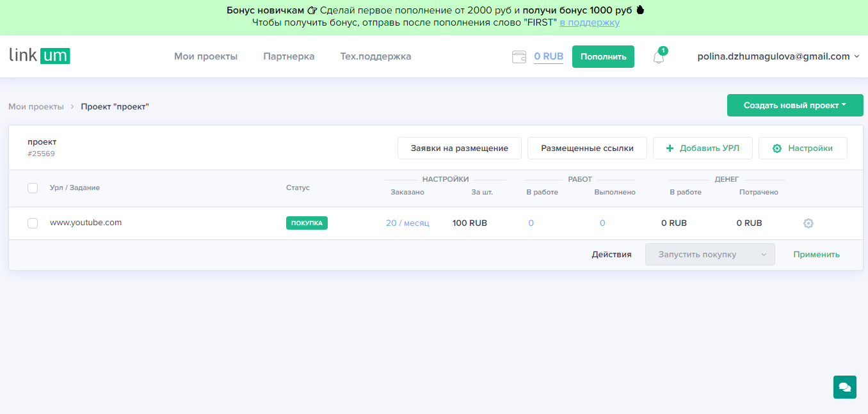Click the Статус column header
The height and width of the screenshot is (414, 868).
pyautogui.click(x=298, y=187)
